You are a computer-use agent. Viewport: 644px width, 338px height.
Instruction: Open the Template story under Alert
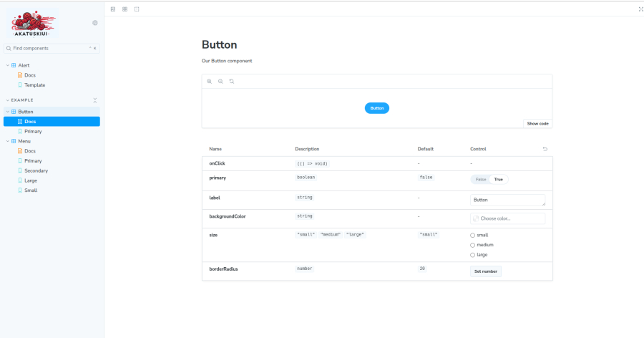[x=34, y=84]
